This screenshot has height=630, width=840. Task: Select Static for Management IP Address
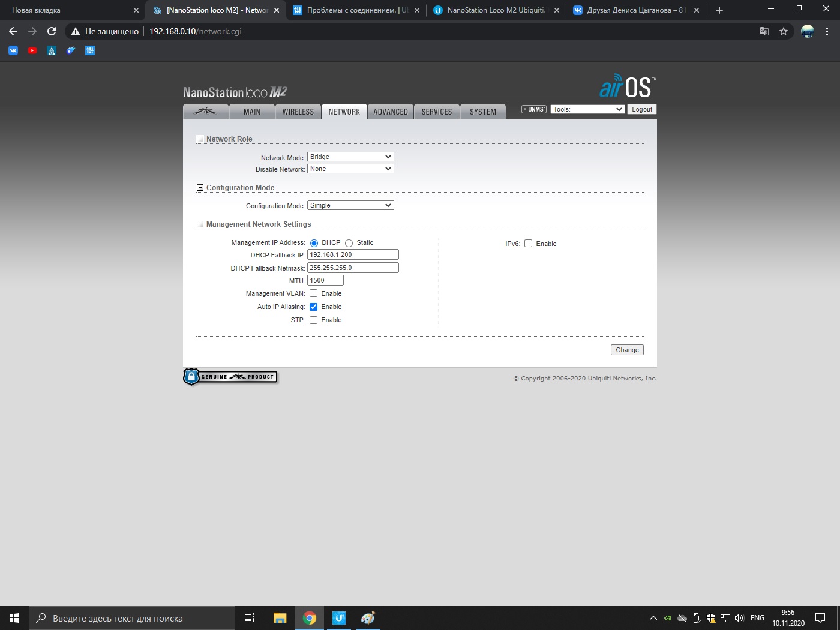click(x=349, y=243)
